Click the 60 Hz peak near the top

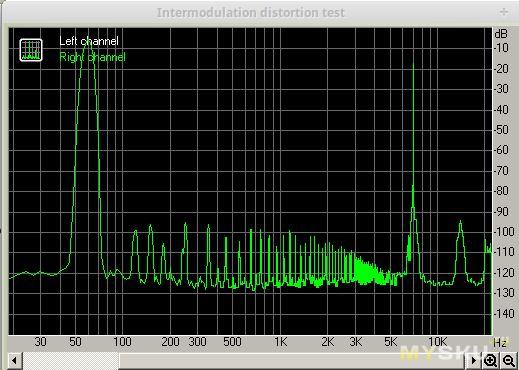point(88,44)
